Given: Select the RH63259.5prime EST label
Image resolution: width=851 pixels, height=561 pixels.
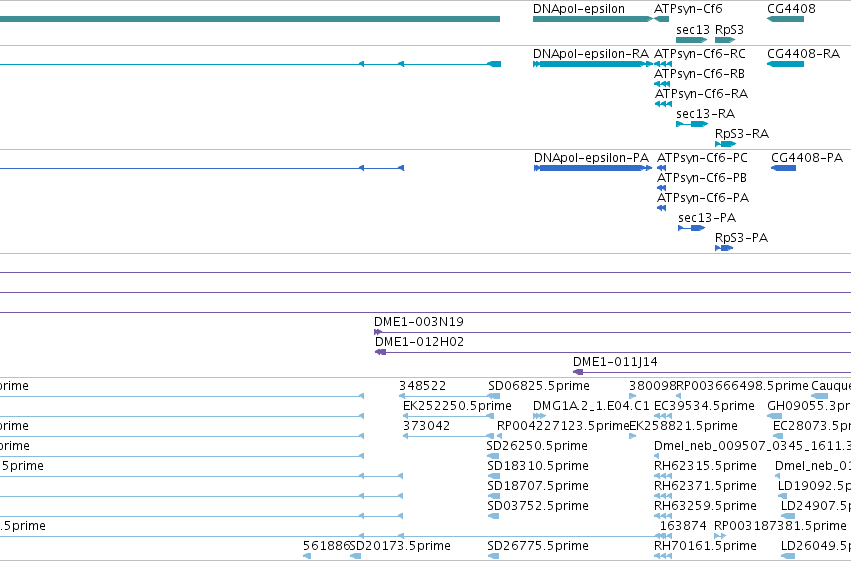Looking at the screenshot, I should click(705, 506).
